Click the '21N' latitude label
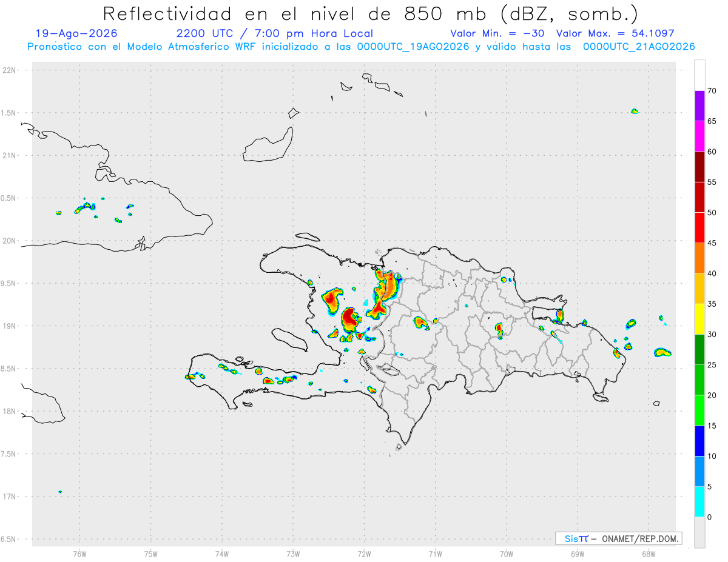728x562 pixels. (10, 155)
